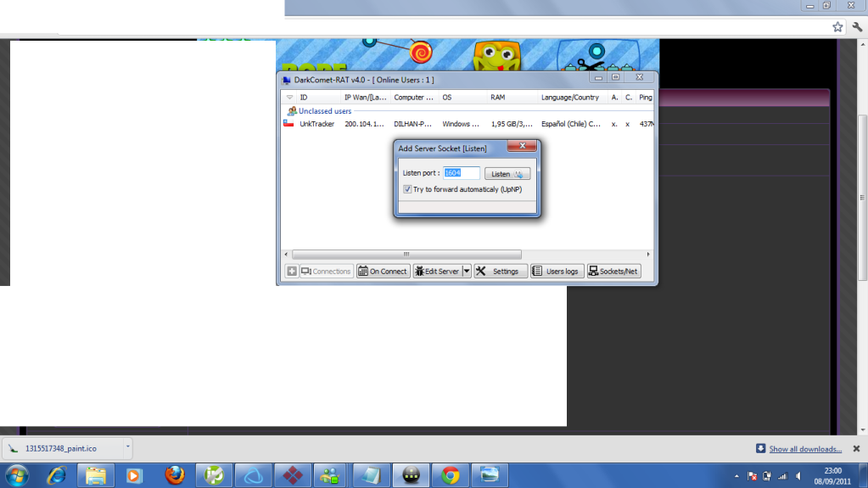The height and width of the screenshot is (488, 868).
Task: Click the IP Wan/[La... column header
Action: click(366, 98)
